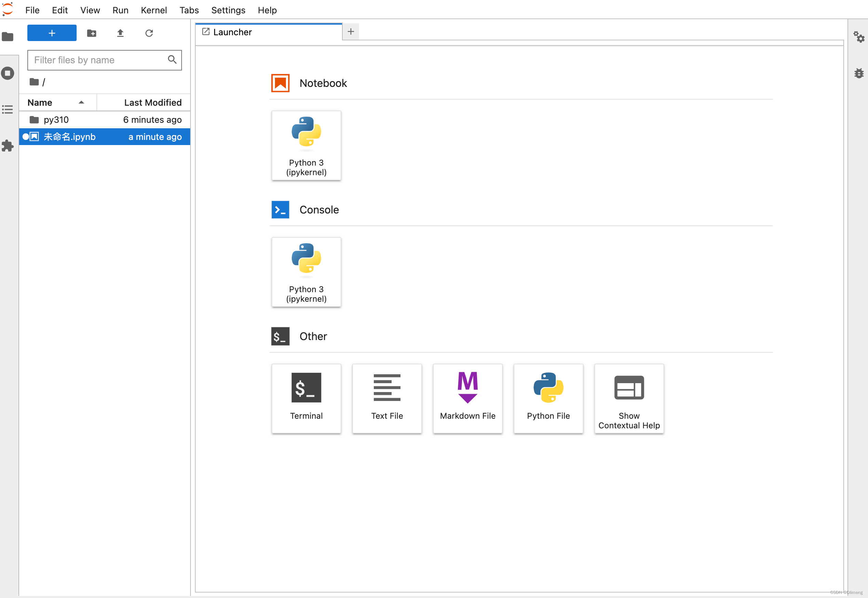
Task: Launch Python 3 notebook under Notebook
Action: (306, 145)
